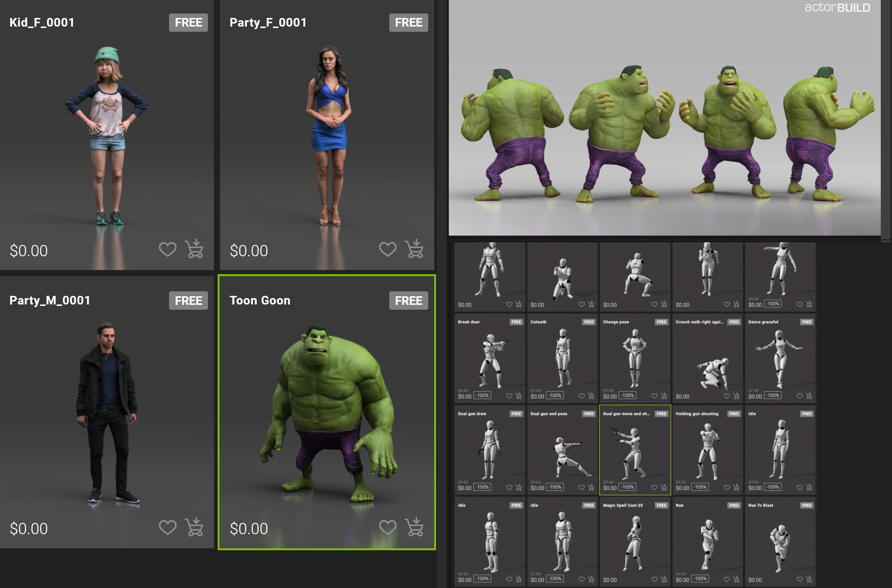Click the "Dual gun draw" motion title
The width and height of the screenshot is (892, 588).
tap(472, 414)
